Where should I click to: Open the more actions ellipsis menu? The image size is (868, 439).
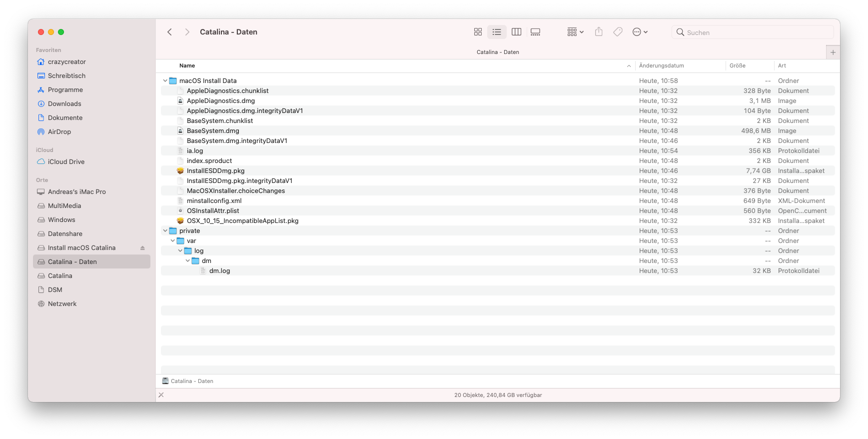coord(640,32)
